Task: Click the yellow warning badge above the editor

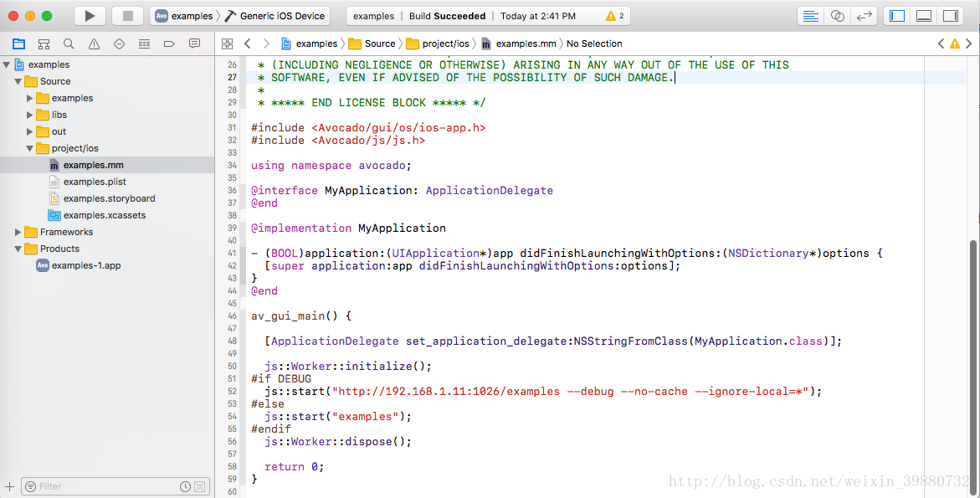Action: click(955, 43)
